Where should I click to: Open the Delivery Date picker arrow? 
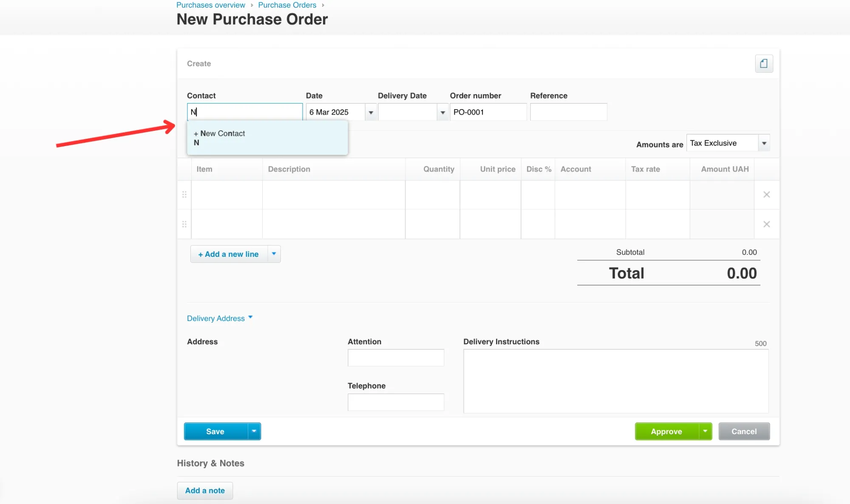pyautogui.click(x=443, y=112)
